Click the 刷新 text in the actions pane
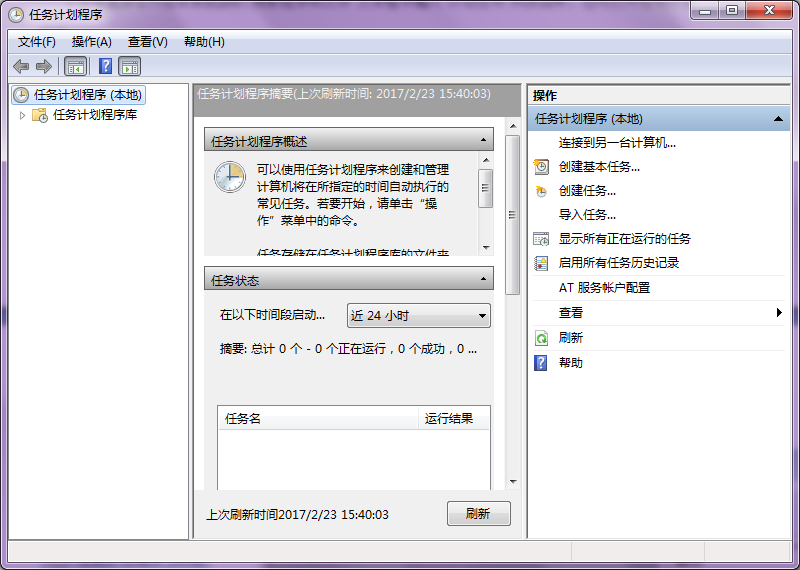Viewport: 800px width, 570px height. click(570, 338)
